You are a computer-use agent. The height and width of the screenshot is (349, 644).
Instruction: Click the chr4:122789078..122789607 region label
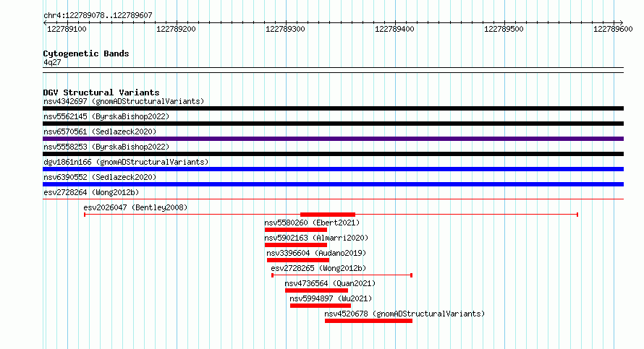(98, 15)
